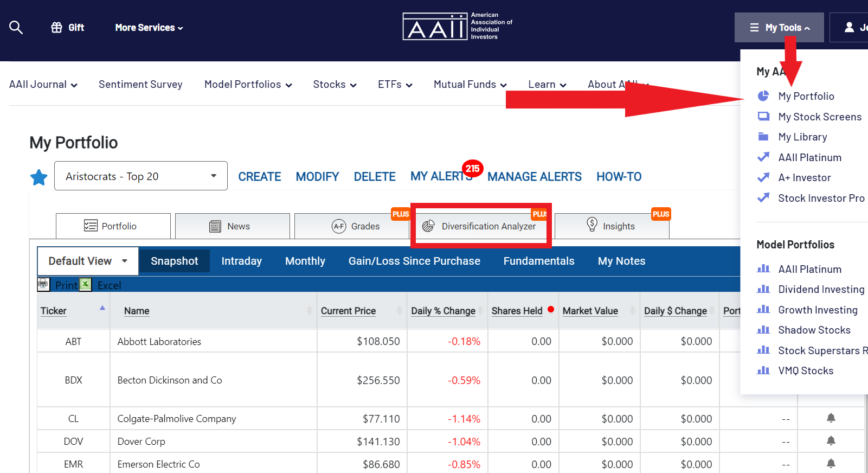Click the CREATE portfolio link
Image resolution: width=868 pixels, height=473 pixels.
click(260, 177)
